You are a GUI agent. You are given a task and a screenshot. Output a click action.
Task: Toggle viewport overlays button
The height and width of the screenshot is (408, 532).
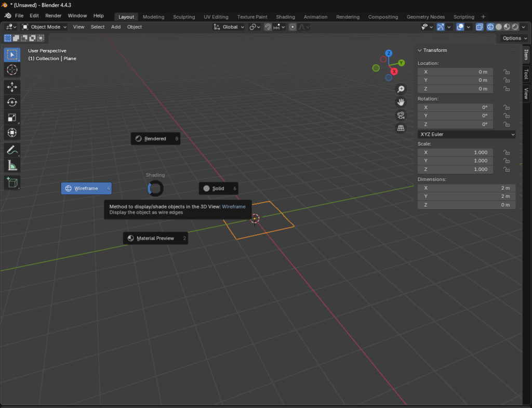coord(460,27)
